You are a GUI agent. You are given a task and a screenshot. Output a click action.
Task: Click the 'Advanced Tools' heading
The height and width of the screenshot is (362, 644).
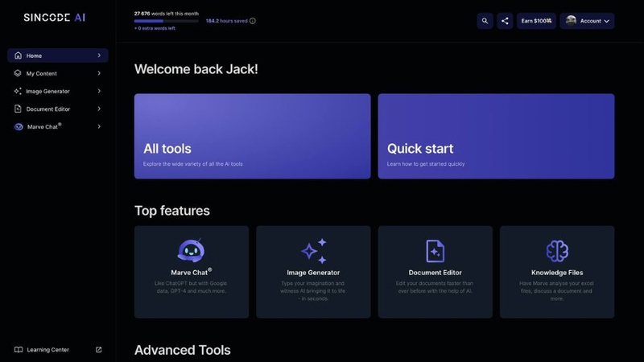183,350
